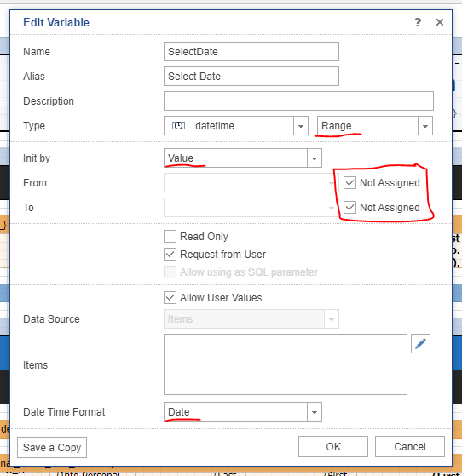Viewport: 462px width, 476px height.
Task: Click the Alias field with Select Date
Action: click(x=251, y=76)
